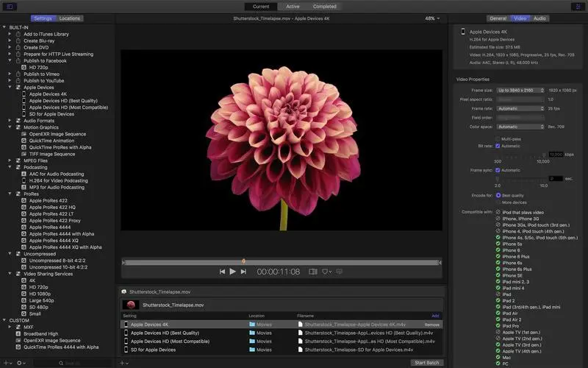Click the Movies folder icon for Apple Devices 4K

pos(252,324)
